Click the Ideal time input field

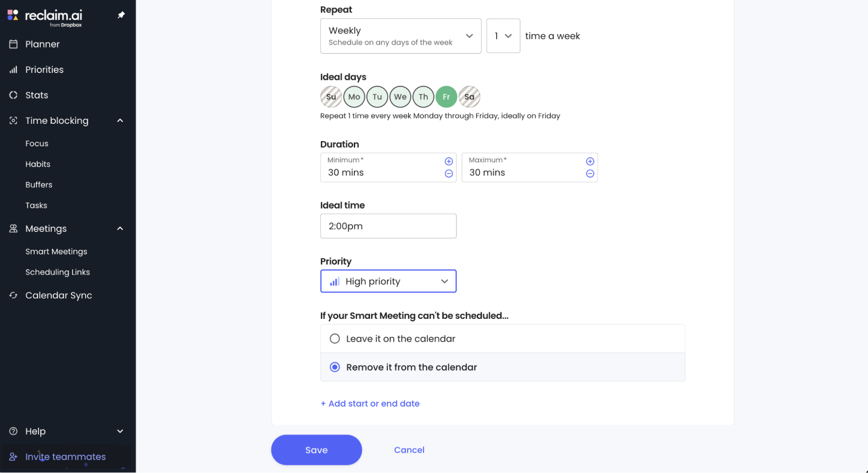point(388,226)
